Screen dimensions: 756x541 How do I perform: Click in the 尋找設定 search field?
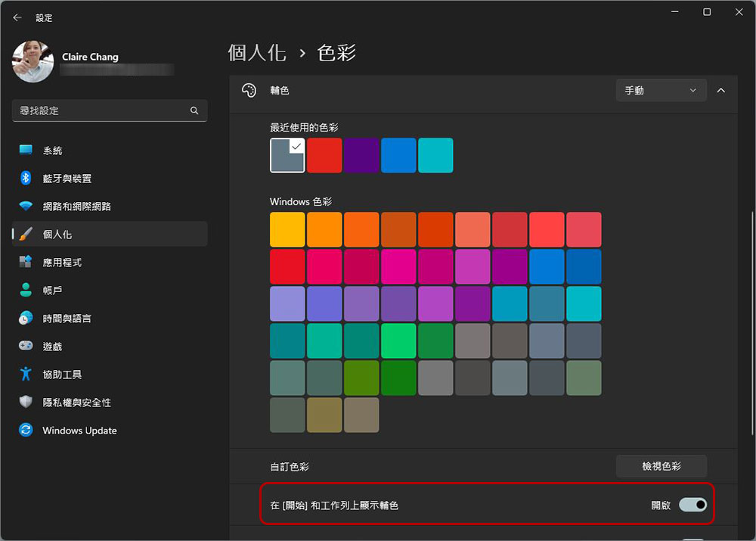(x=110, y=110)
